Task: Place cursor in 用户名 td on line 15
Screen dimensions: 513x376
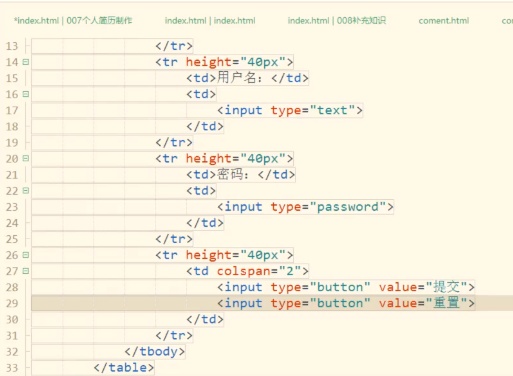Action: click(x=247, y=78)
